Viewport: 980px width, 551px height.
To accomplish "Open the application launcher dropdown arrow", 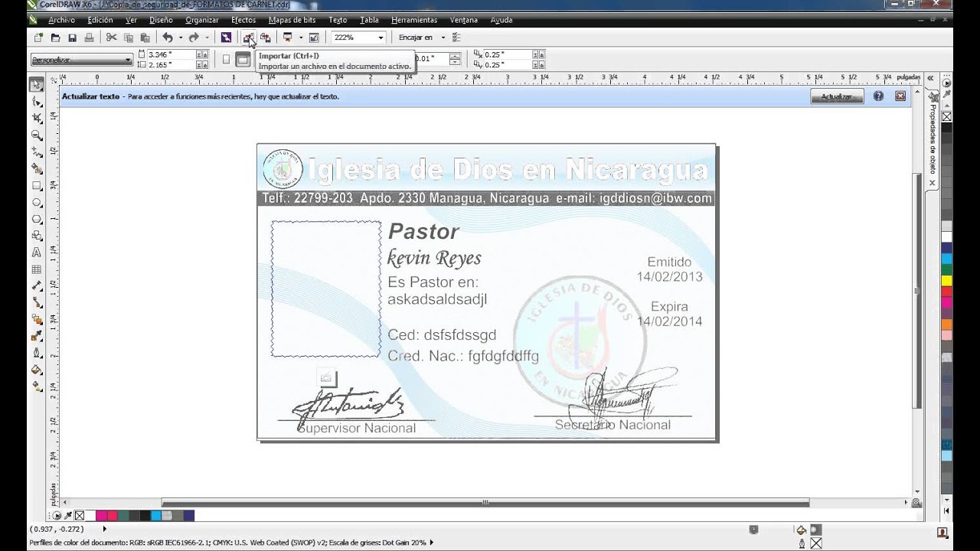I will (301, 37).
